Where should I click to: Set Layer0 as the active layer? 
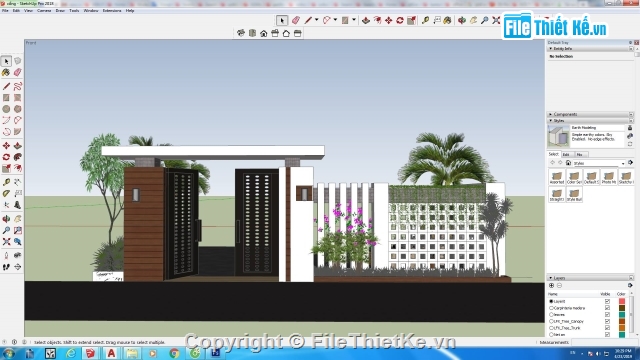click(551, 301)
